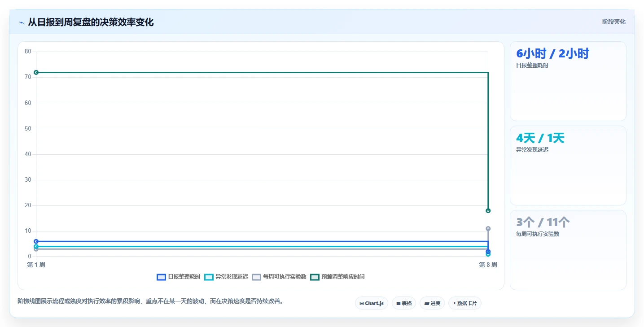Click the cyan 异常发现延迟 legend swatch
Viewport: 644px width, 327px height.
pos(209,277)
